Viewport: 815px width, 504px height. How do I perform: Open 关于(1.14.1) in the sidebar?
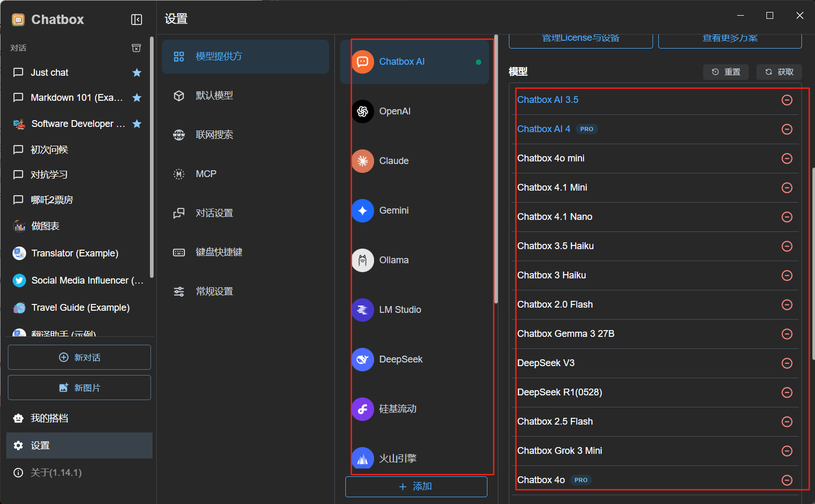79,473
